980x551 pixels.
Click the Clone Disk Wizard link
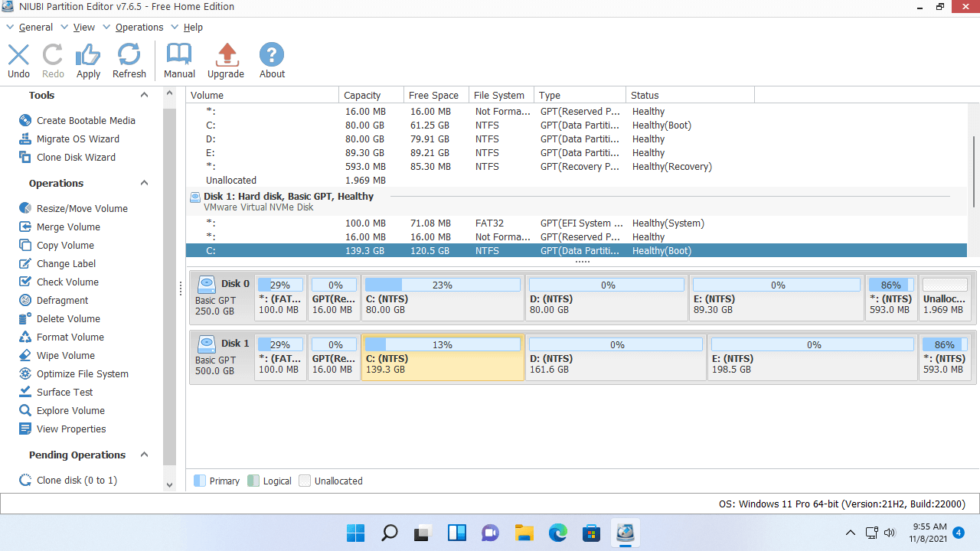76,157
